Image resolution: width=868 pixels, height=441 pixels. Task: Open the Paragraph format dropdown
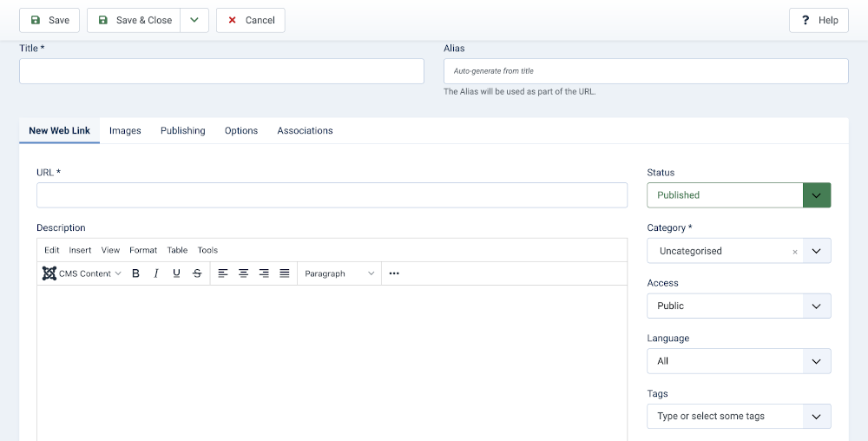pos(339,273)
